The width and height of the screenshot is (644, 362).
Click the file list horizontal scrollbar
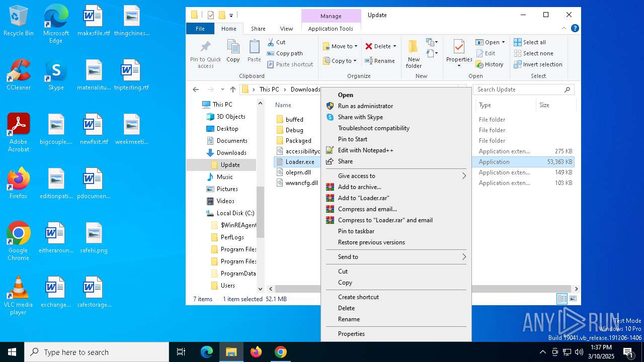click(x=424, y=289)
